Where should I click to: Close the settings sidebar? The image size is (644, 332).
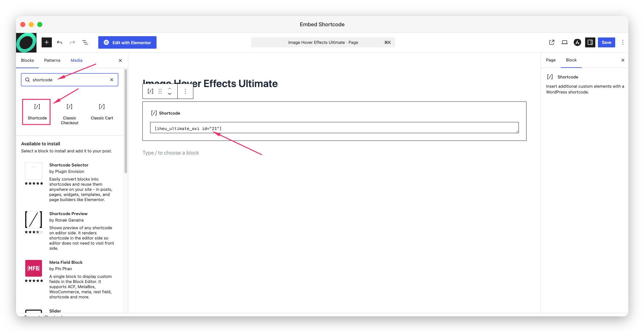pyautogui.click(x=623, y=60)
